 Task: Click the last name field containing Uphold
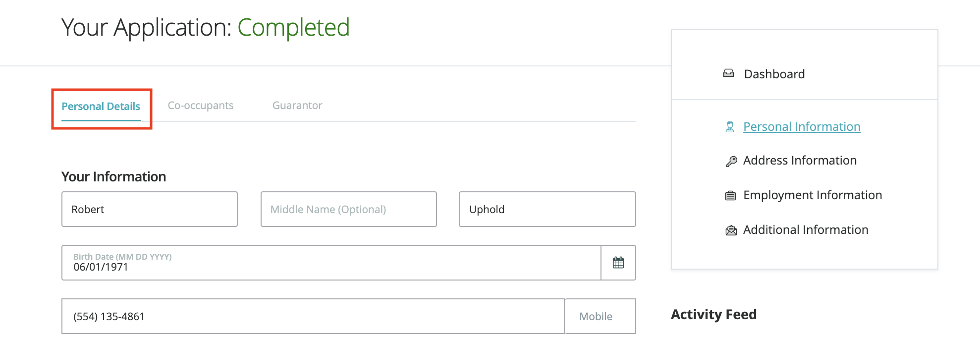[x=547, y=209]
